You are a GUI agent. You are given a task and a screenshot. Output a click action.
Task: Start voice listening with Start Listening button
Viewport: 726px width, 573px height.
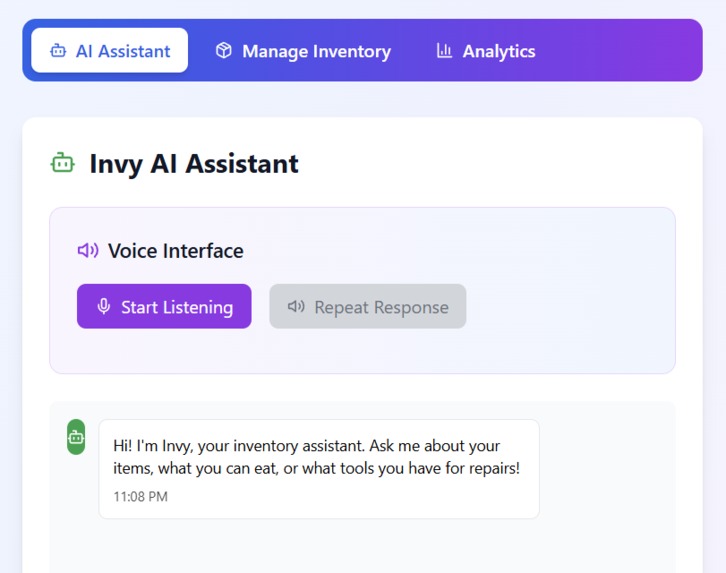tap(164, 306)
